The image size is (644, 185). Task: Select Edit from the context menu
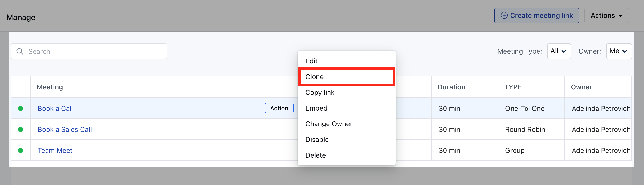(x=347, y=61)
